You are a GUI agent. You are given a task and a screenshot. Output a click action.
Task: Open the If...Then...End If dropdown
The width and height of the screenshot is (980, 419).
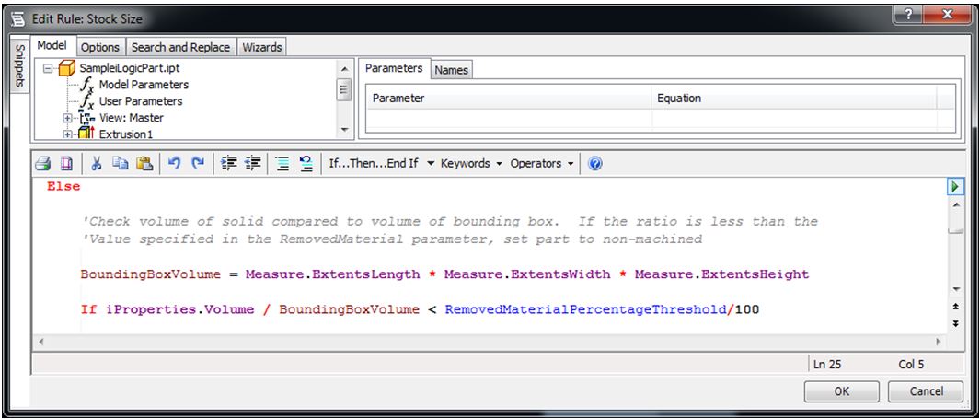(x=381, y=164)
